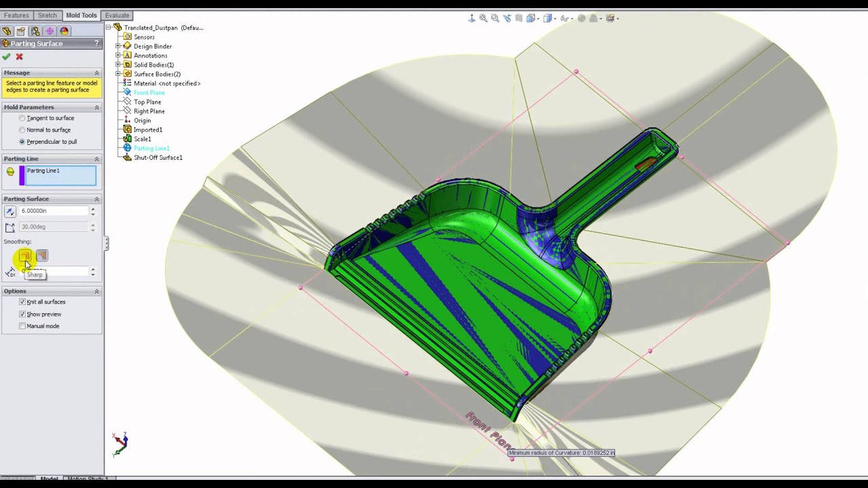Select Translated_Dustpan root tree item
This screenshot has width=868, height=488.
163,28
